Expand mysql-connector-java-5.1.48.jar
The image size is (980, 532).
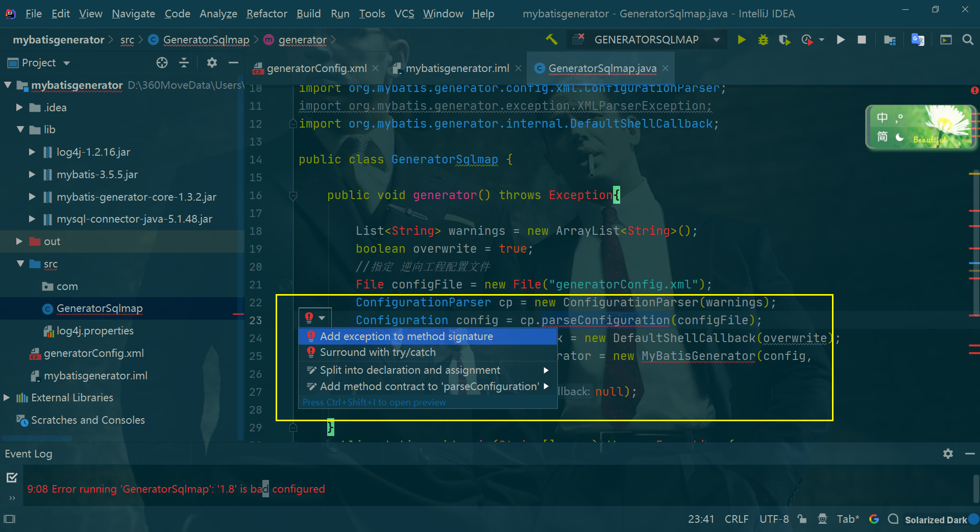32,219
